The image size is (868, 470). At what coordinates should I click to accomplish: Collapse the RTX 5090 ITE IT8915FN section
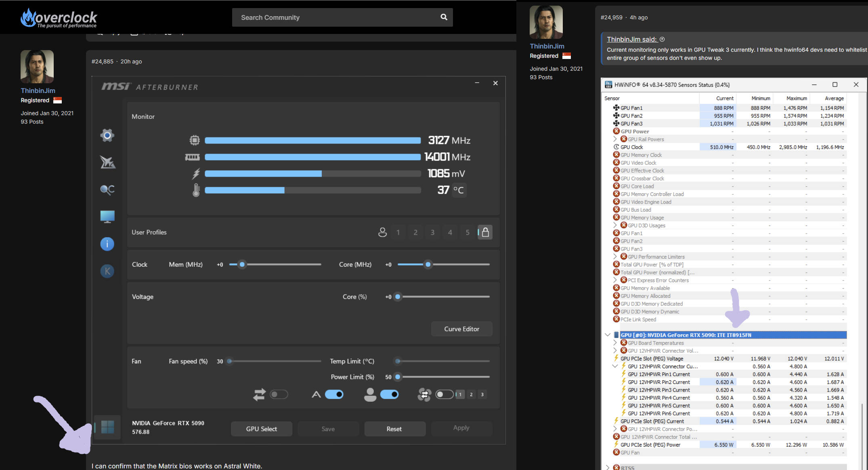[x=608, y=335]
